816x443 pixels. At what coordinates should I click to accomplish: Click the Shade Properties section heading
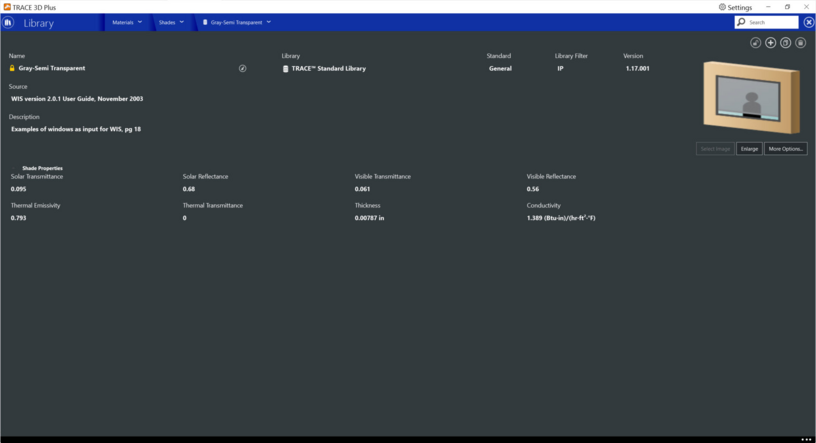[x=42, y=168]
